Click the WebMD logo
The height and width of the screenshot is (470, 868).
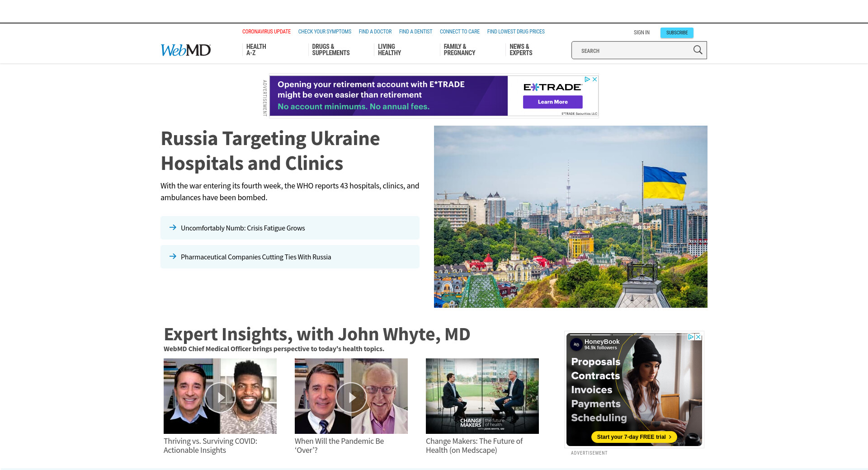[185, 50]
